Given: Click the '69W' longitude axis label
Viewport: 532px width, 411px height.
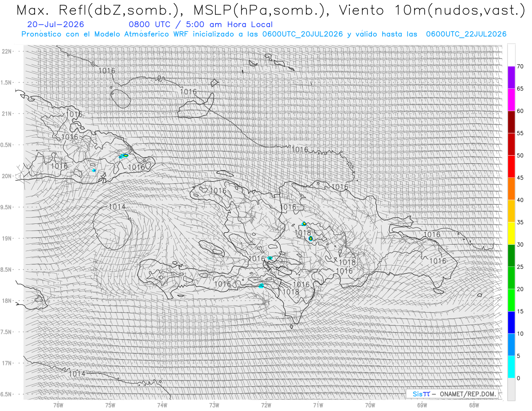Looking at the screenshot, I should (x=422, y=405).
